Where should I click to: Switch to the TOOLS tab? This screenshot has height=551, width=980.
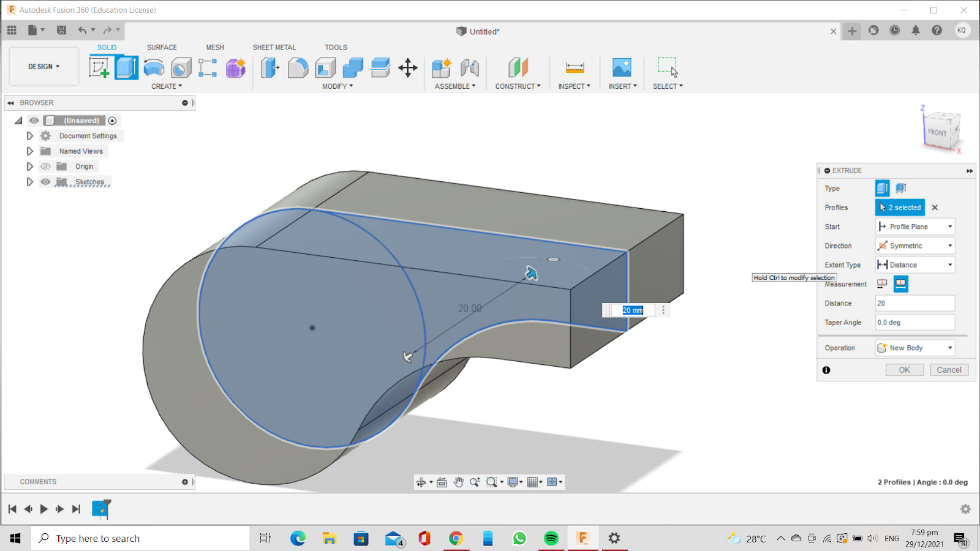pos(336,47)
